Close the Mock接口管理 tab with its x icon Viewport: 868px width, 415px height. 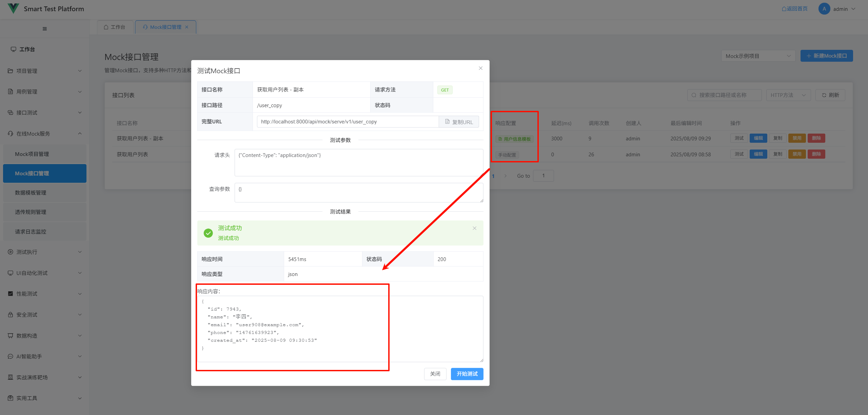click(187, 27)
